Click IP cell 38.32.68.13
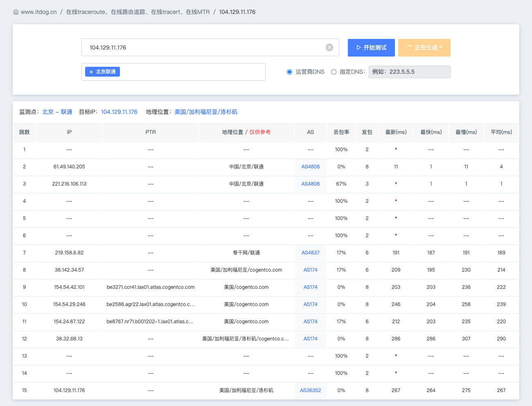 [69, 339]
